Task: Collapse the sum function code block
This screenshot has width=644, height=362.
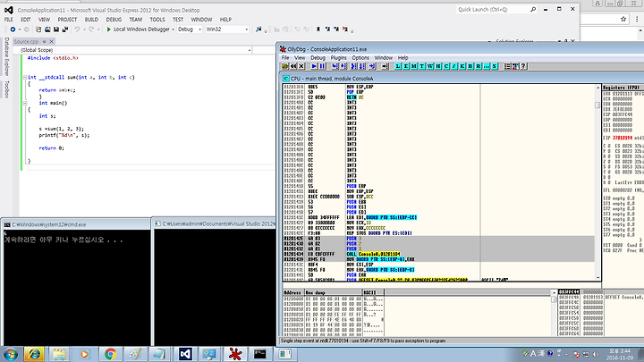Action: pyautogui.click(x=25, y=77)
